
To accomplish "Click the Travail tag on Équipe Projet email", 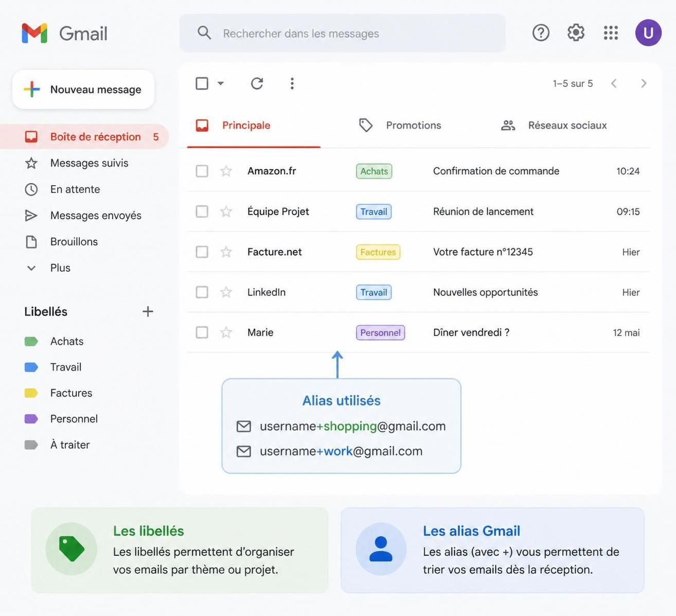I will click(x=373, y=212).
